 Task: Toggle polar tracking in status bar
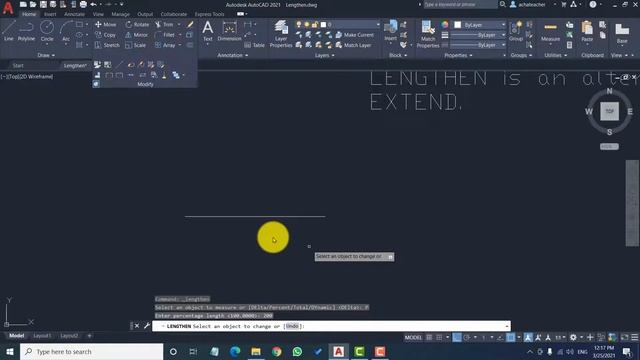[x=467, y=337]
